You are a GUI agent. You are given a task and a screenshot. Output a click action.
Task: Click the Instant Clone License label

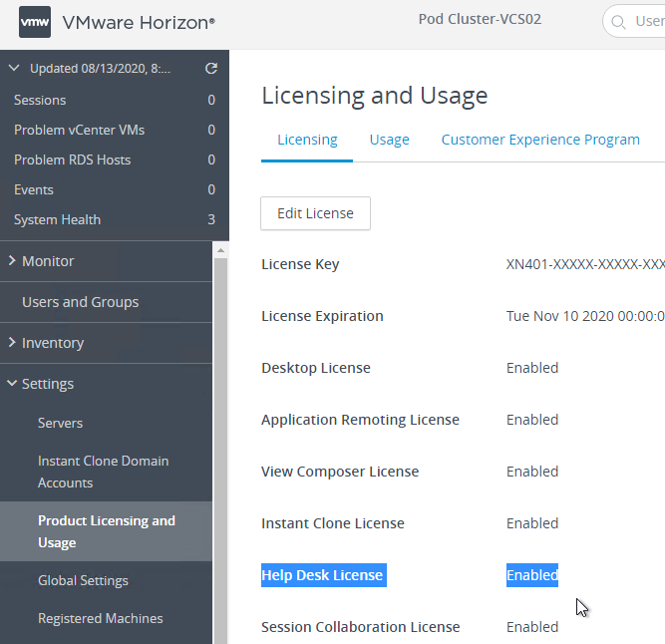click(x=333, y=523)
